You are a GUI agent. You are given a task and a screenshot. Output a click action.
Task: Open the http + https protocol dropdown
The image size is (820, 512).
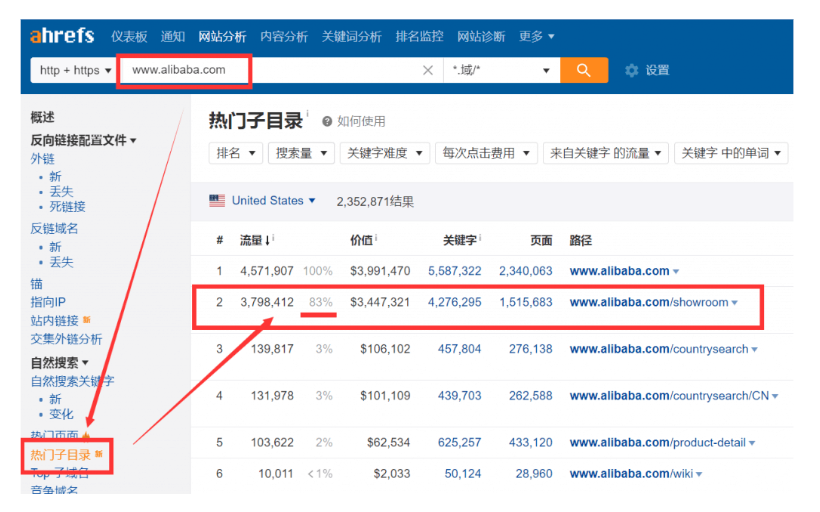pos(74,70)
